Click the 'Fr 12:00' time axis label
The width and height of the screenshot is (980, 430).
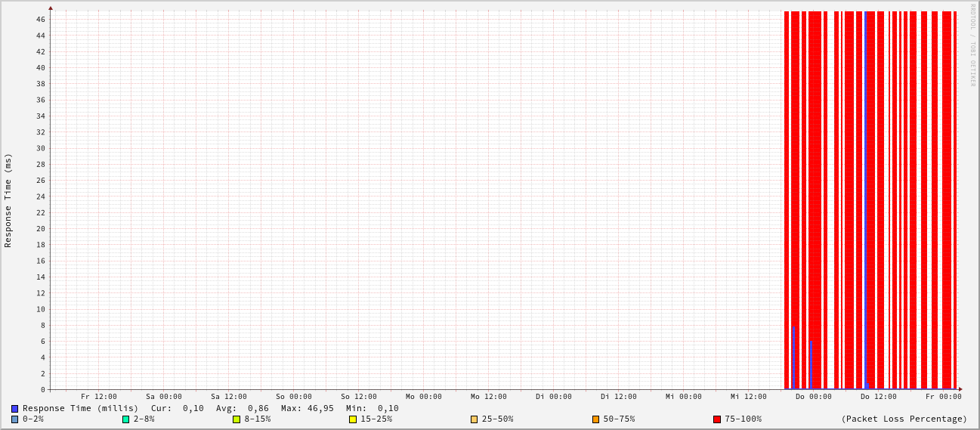(x=99, y=397)
